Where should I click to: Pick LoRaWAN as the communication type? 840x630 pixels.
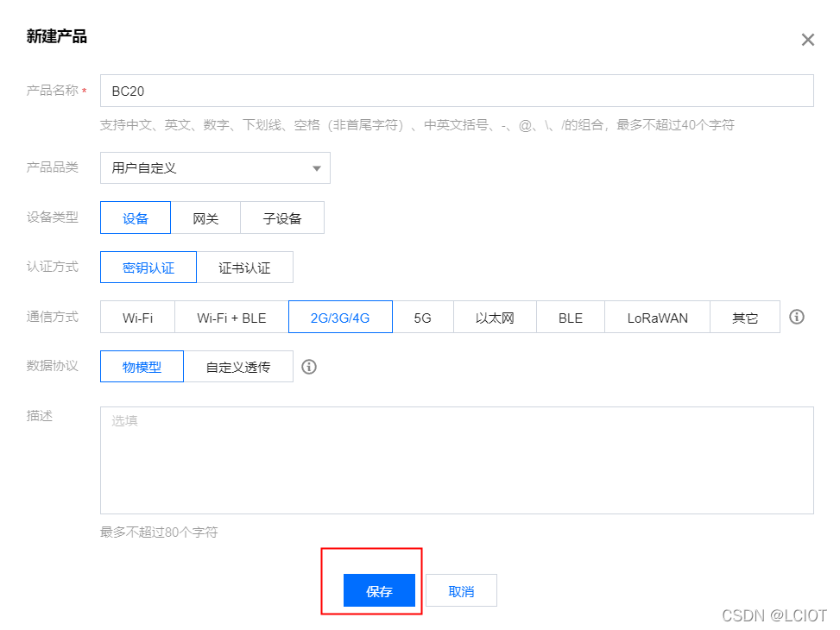[x=657, y=317]
